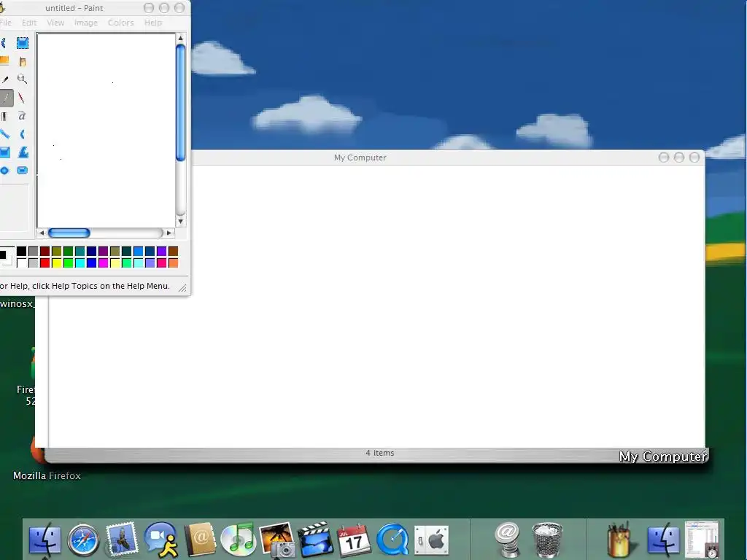Open the Image menu in Paint
The width and height of the screenshot is (747, 560).
click(86, 23)
